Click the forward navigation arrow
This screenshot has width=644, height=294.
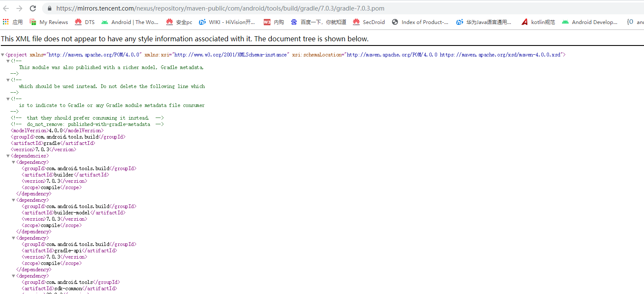pyautogui.click(x=19, y=8)
